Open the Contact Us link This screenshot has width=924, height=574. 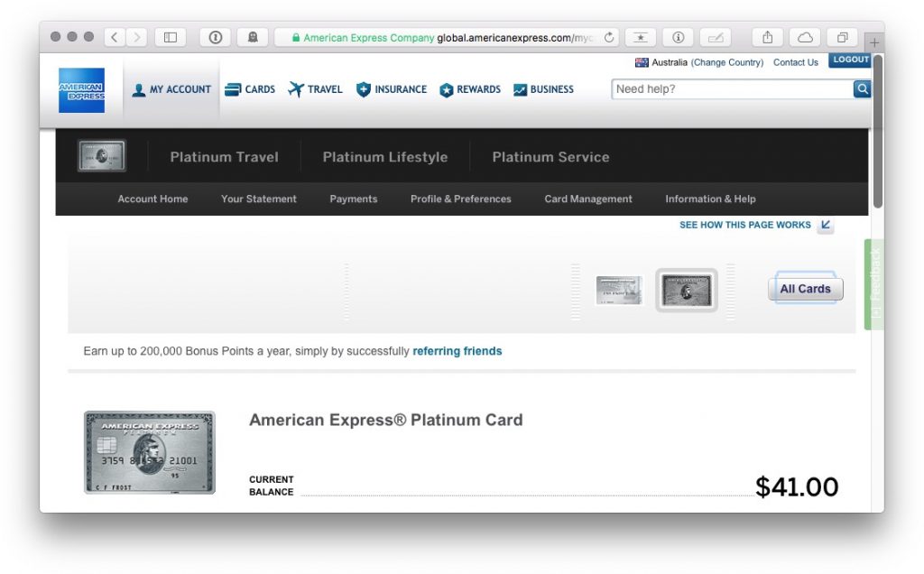pyautogui.click(x=796, y=62)
